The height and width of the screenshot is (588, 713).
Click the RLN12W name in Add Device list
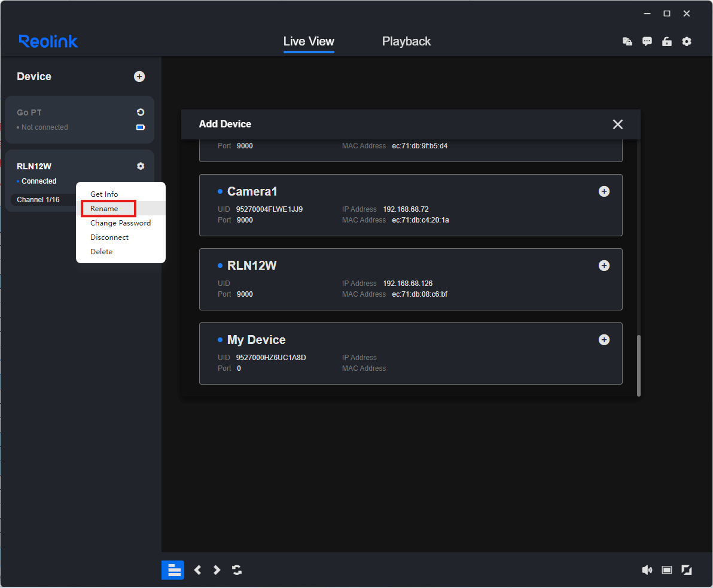[x=252, y=266]
